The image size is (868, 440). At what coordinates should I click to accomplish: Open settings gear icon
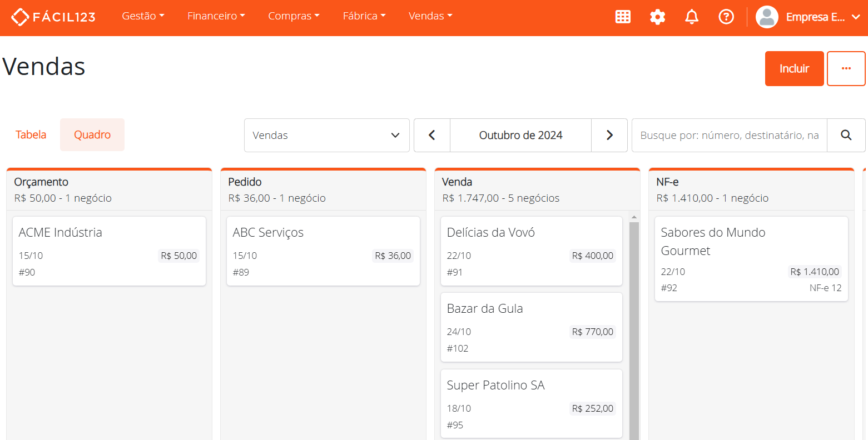[x=657, y=17]
